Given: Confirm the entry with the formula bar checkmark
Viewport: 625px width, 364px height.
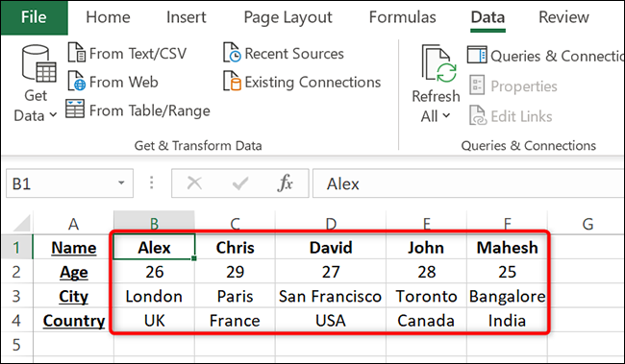Looking at the screenshot, I should [x=240, y=183].
